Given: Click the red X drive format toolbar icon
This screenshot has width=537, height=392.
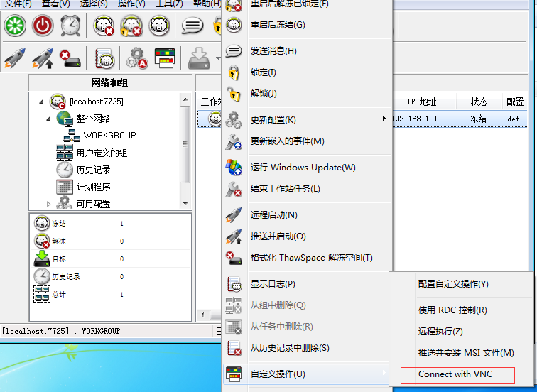Looking at the screenshot, I should [x=70, y=58].
